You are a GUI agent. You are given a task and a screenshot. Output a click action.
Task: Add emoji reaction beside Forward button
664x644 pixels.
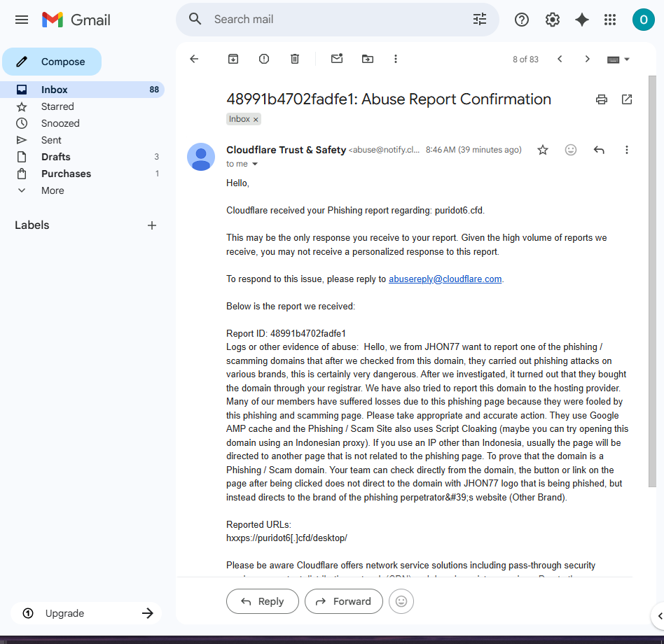click(401, 601)
